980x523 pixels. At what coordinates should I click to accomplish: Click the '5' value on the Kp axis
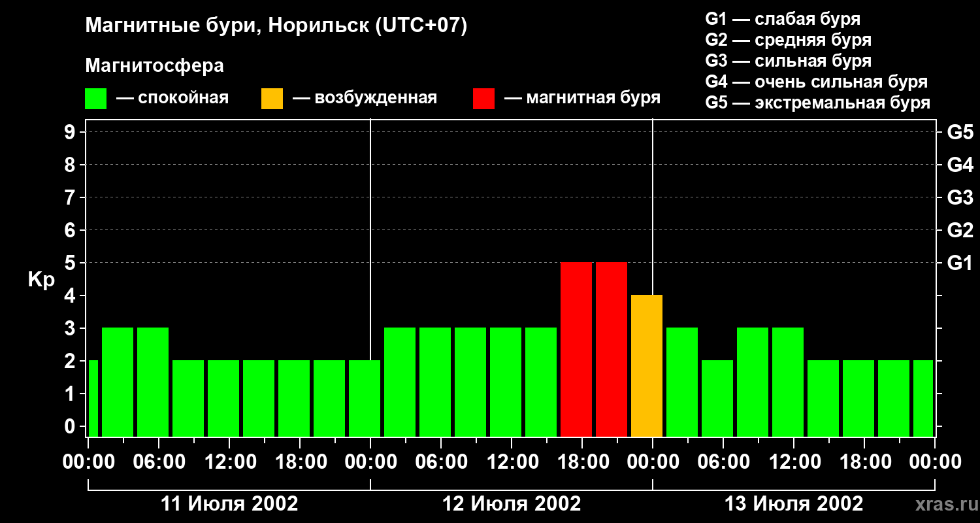[x=71, y=263]
